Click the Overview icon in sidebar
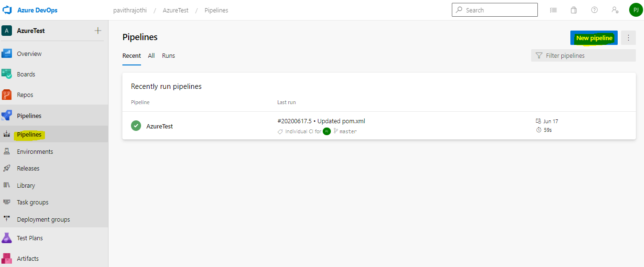This screenshot has height=267, width=644. 7,53
